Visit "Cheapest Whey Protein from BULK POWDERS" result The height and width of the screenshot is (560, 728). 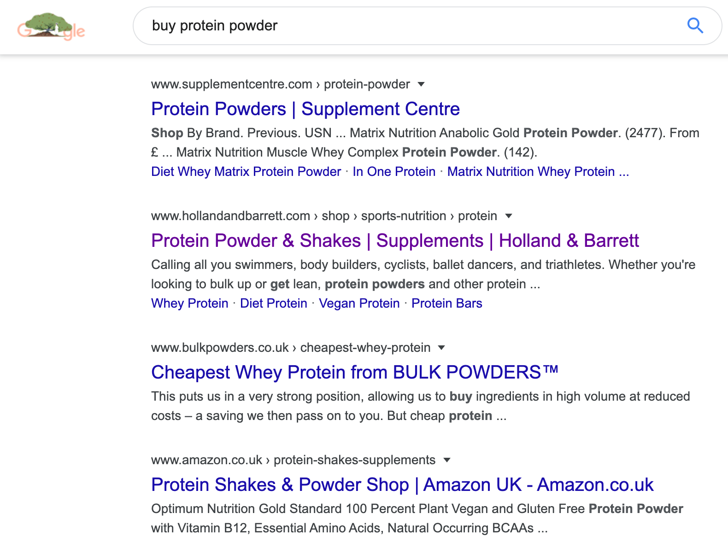[354, 373]
